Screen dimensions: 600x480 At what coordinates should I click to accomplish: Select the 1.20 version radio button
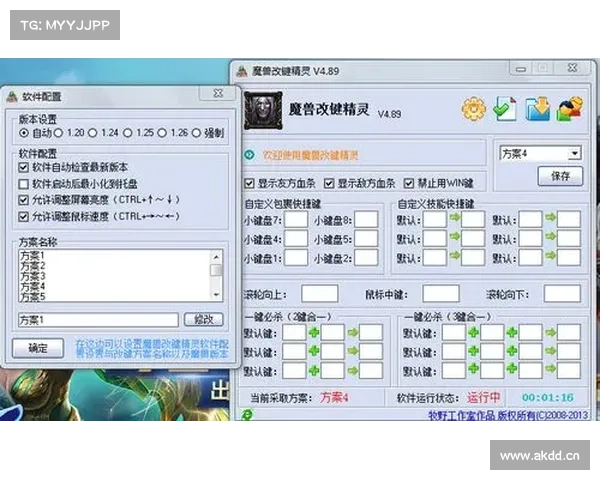(58, 133)
